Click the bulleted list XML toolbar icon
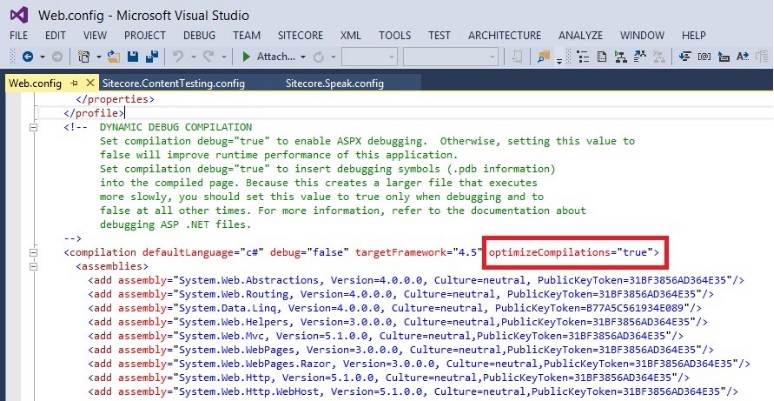774x401 pixels. [x=583, y=57]
